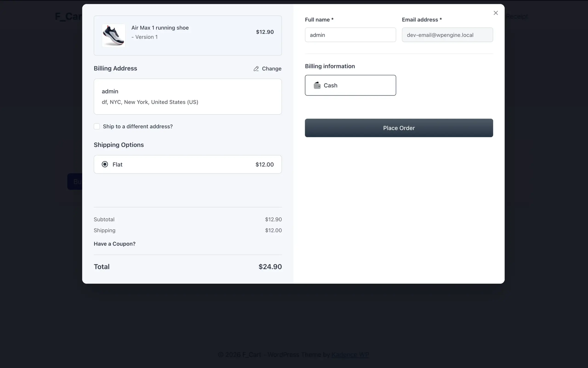Click the Place Order button
Viewport: 588px width, 368px height.
click(x=399, y=128)
